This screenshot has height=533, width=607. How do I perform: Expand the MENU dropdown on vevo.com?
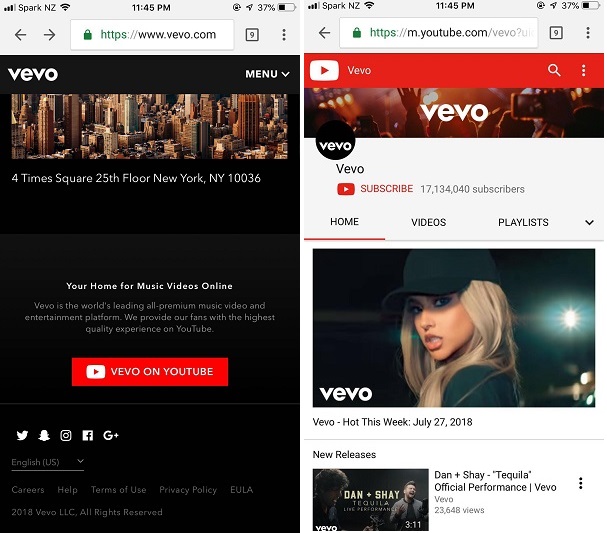click(267, 74)
